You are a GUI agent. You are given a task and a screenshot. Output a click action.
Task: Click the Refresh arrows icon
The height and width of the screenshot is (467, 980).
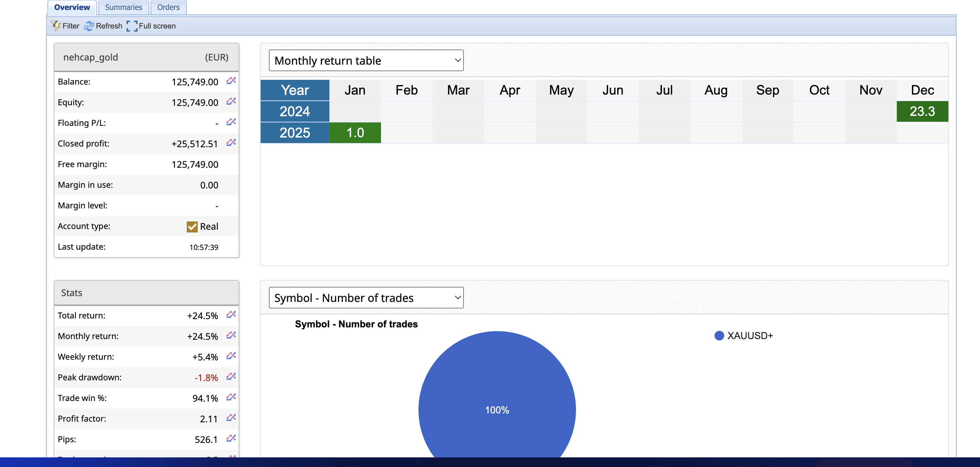pos(89,26)
